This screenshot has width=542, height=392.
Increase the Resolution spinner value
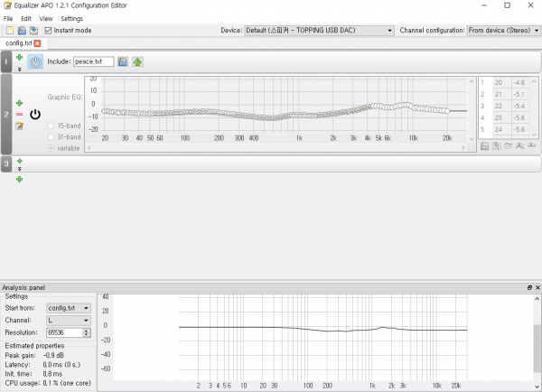click(88, 330)
